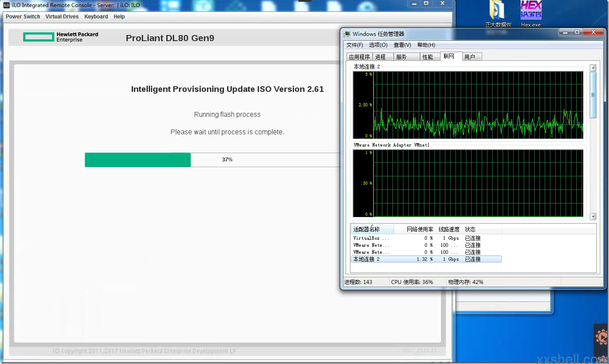Image resolution: width=609 pixels, height=364 pixels.
Task: Open the 选项(O) menu in Task Manager
Action: coord(378,45)
